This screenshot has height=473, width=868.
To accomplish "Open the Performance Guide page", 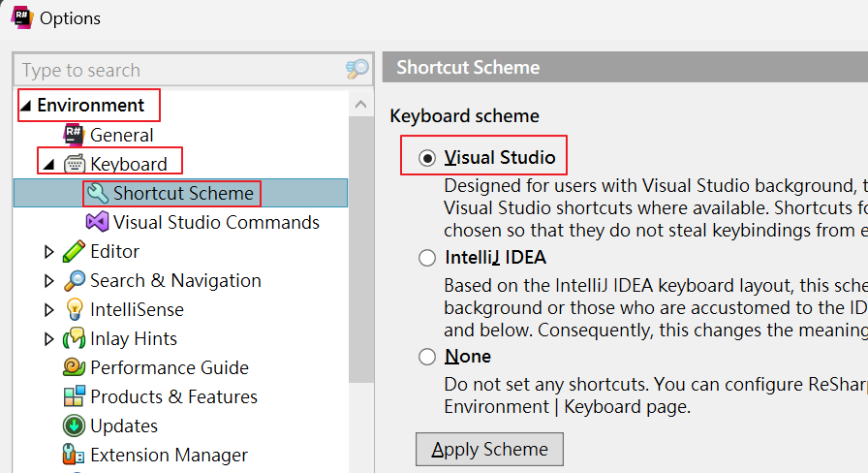I will click(170, 367).
